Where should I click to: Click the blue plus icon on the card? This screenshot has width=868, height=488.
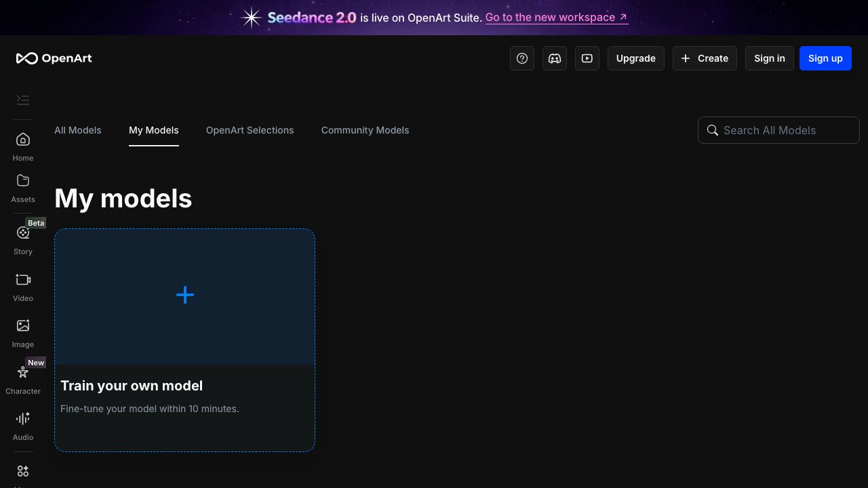(x=185, y=295)
